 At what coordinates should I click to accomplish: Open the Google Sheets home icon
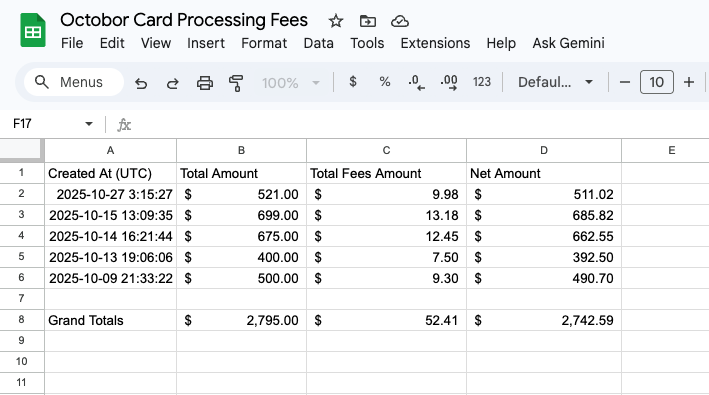(33, 30)
